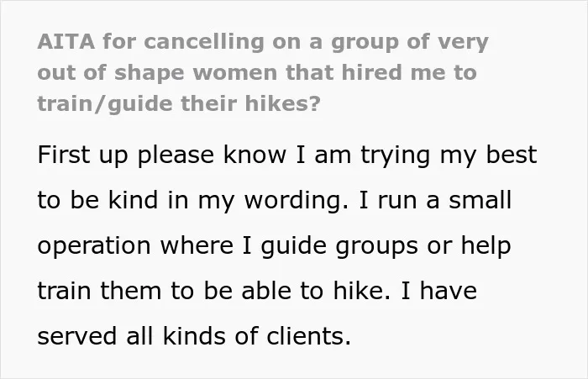
Task: Click the word "kind" in "to be kind"
Action: point(133,200)
